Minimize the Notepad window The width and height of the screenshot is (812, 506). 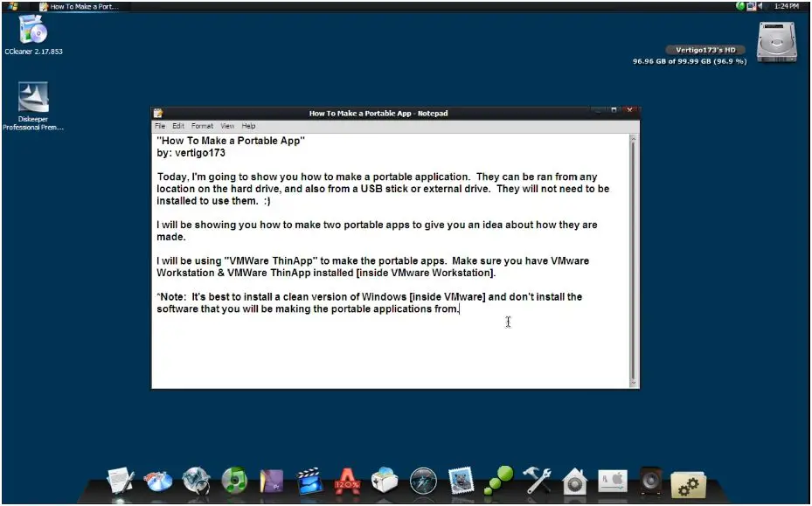tap(598, 110)
